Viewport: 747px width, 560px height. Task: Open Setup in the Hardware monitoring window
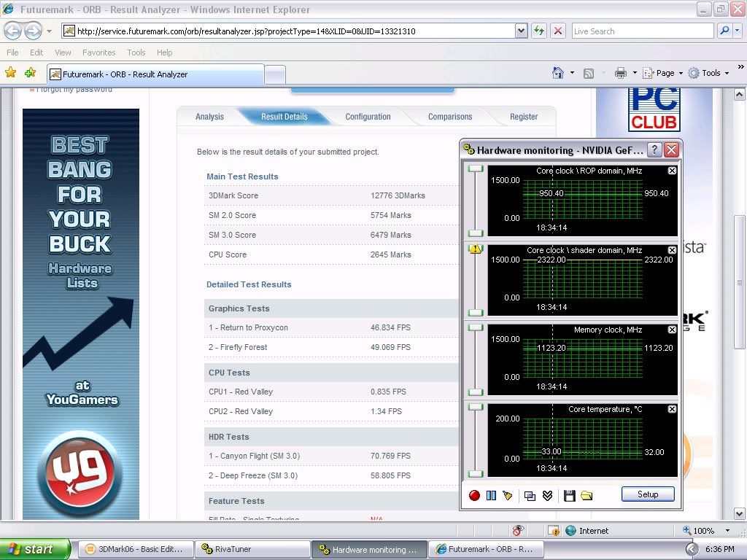click(648, 494)
